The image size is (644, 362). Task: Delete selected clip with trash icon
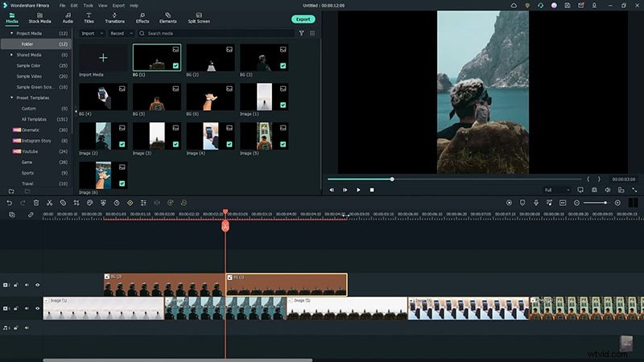point(36,203)
